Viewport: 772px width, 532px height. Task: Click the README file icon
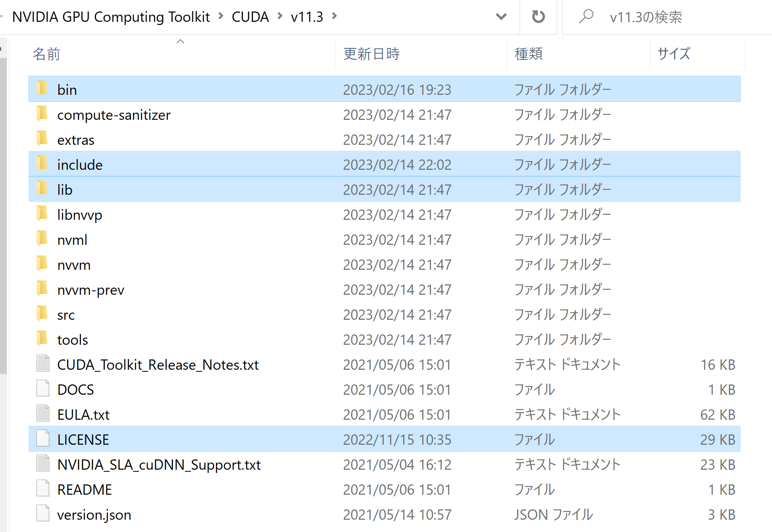click(x=43, y=489)
